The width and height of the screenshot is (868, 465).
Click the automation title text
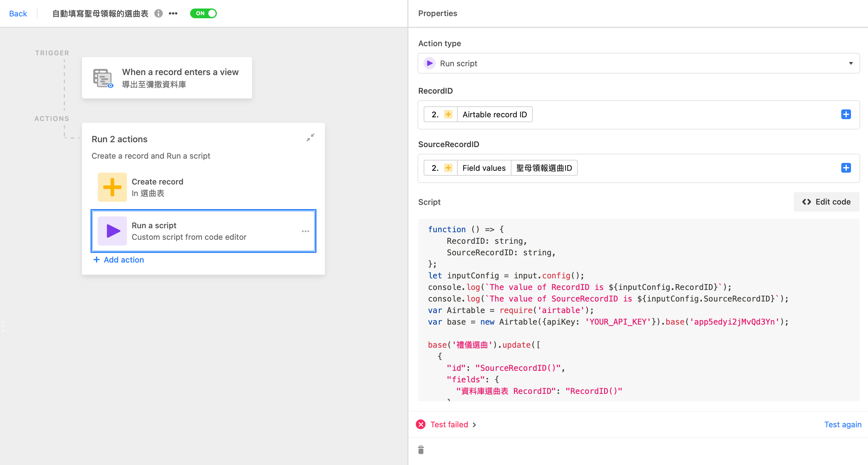coord(100,13)
